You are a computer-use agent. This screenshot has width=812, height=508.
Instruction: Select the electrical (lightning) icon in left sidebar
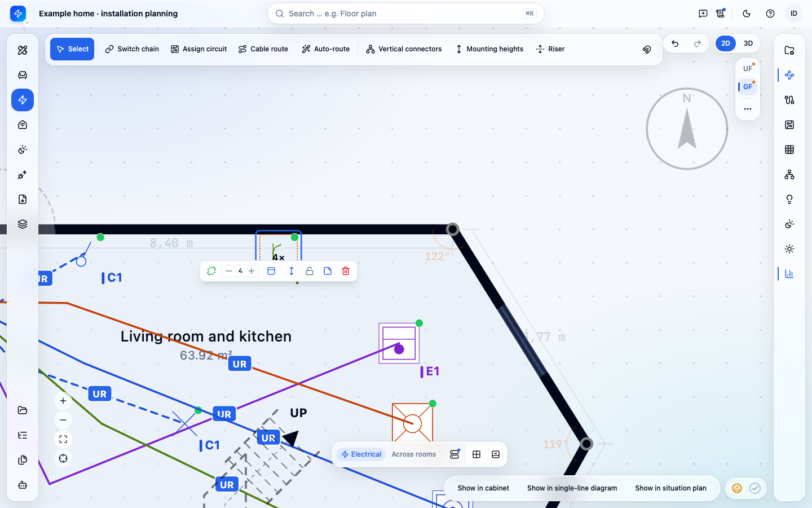23,100
